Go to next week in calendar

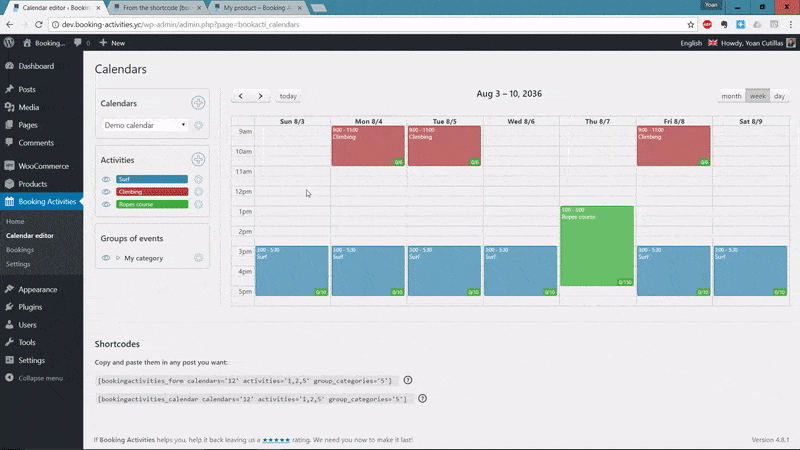(260, 96)
